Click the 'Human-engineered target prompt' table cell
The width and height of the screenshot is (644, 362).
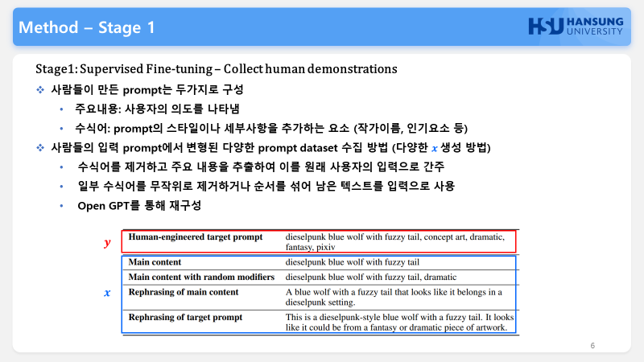[196, 237]
